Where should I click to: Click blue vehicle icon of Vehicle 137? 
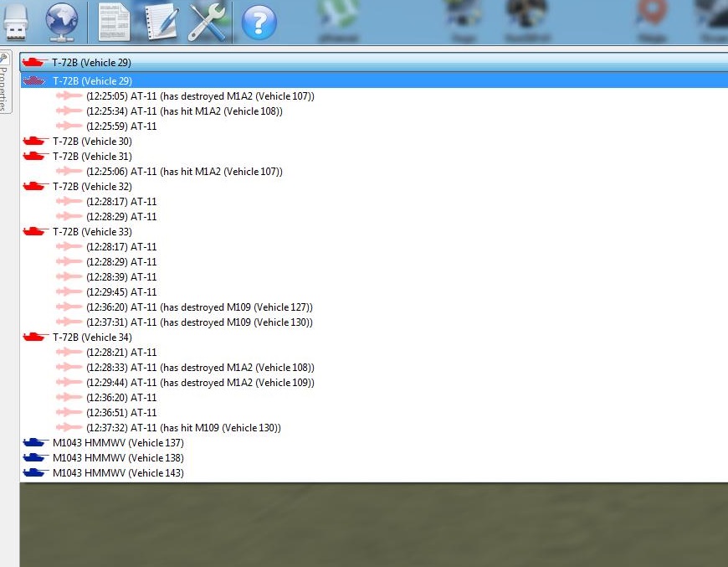[x=35, y=442]
